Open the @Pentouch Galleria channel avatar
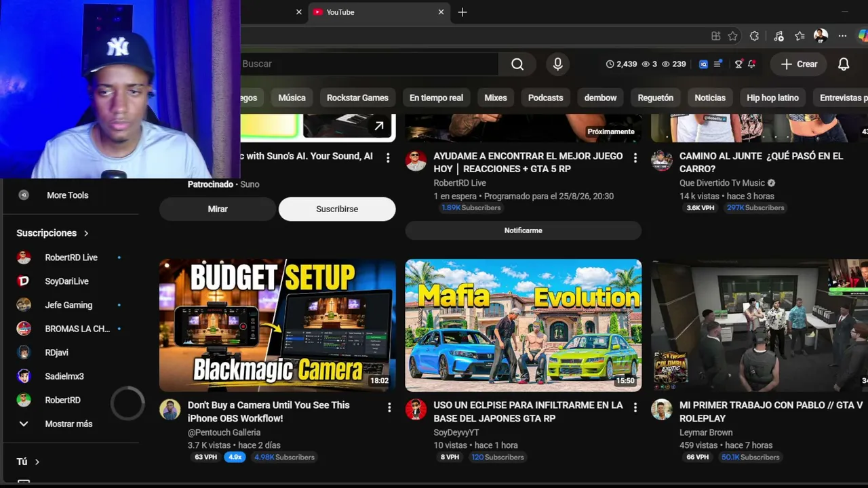Image resolution: width=868 pixels, height=488 pixels. coord(170,409)
